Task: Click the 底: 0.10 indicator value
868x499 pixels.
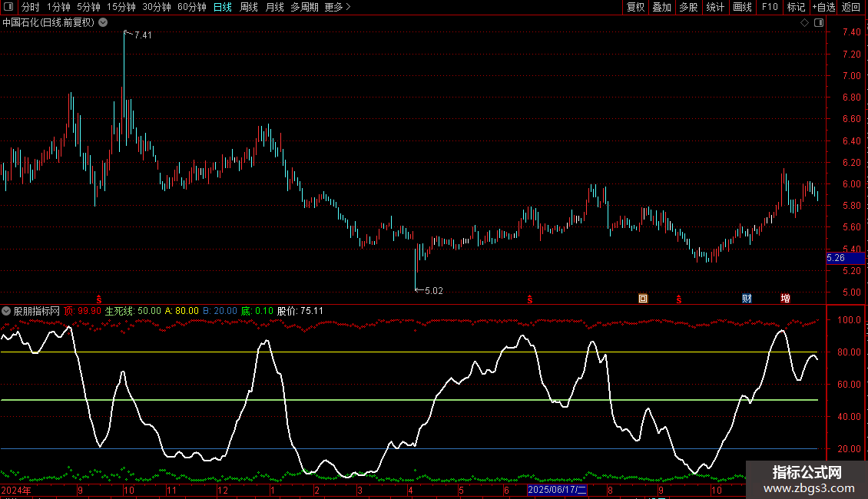Action: coord(257,311)
